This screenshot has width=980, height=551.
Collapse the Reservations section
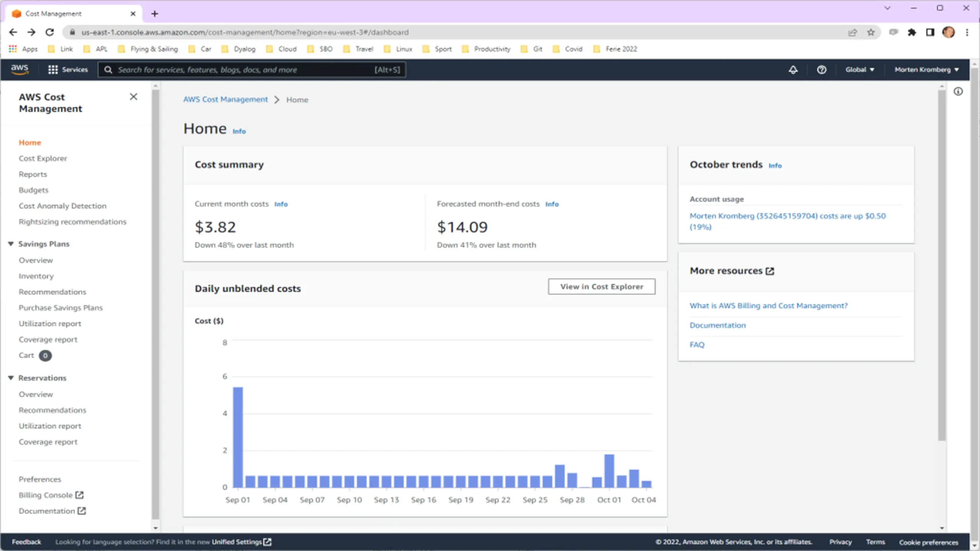[11, 378]
